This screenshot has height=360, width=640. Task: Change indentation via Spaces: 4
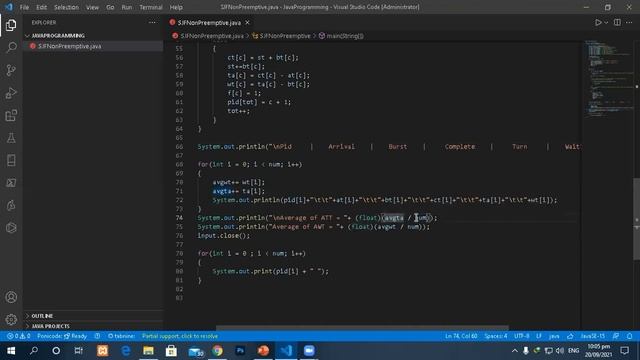(x=496, y=336)
